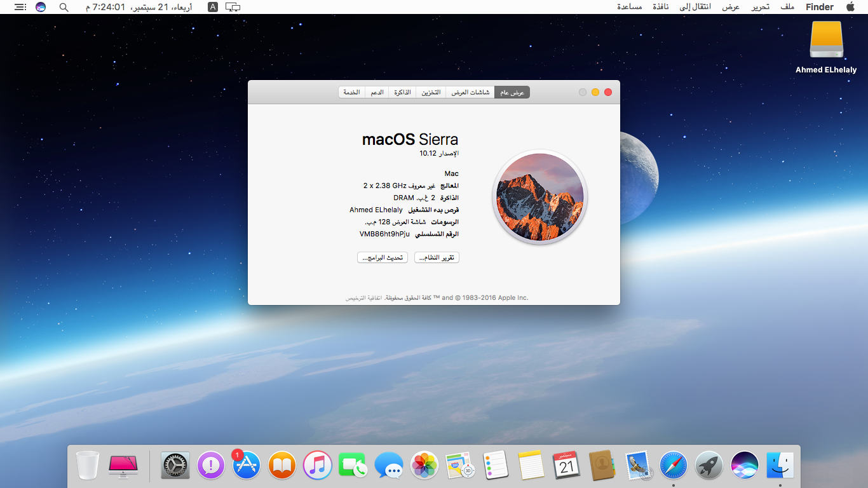This screenshot has width=868, height=488.
Task: Select the Ahmed ELhelaly drive on desktop
Action: [x=826, y=43]
